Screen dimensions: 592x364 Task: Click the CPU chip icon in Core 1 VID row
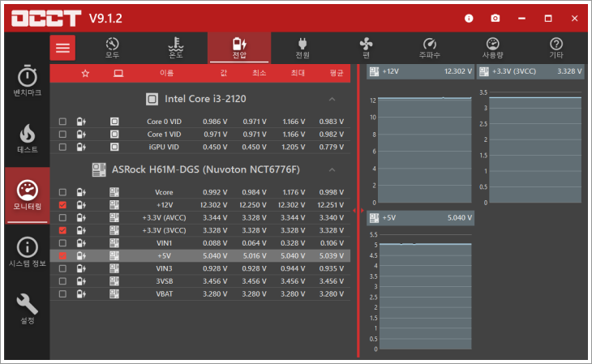tap(114, 135)
